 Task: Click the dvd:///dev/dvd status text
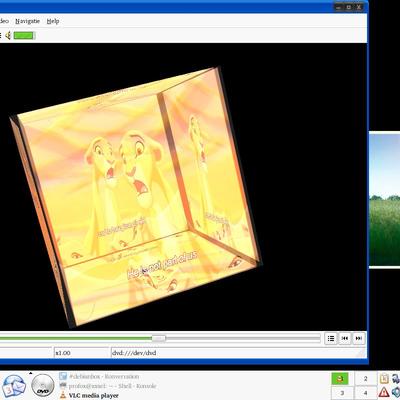click(134, 353)
